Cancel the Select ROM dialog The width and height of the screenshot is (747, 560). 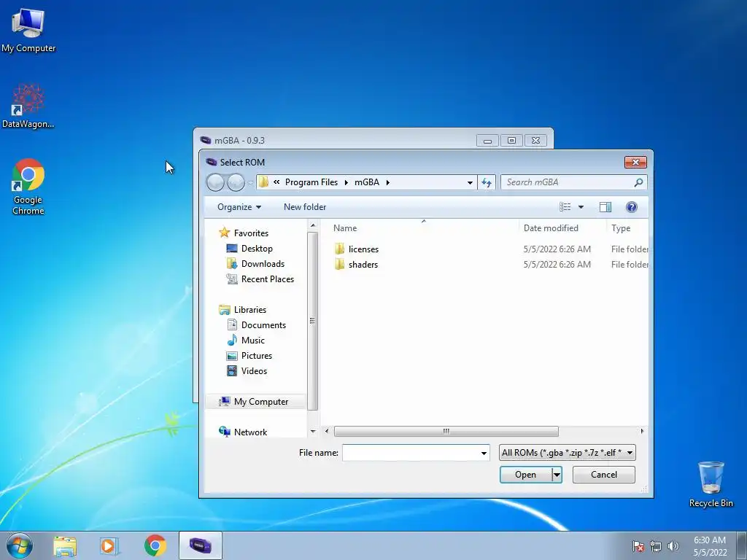(x=603, y=475)
